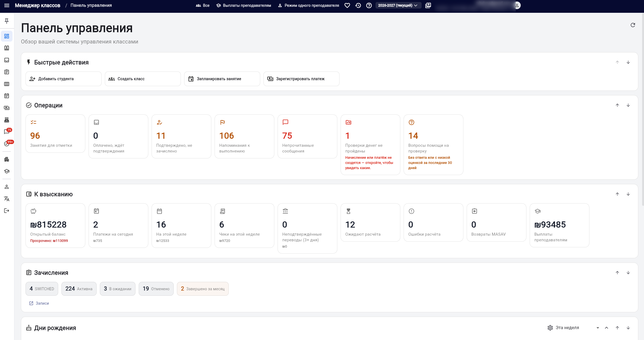Click the heart icon in top bar
The image size is (644, 340).
pyautogui.click(x=347, y=5)
